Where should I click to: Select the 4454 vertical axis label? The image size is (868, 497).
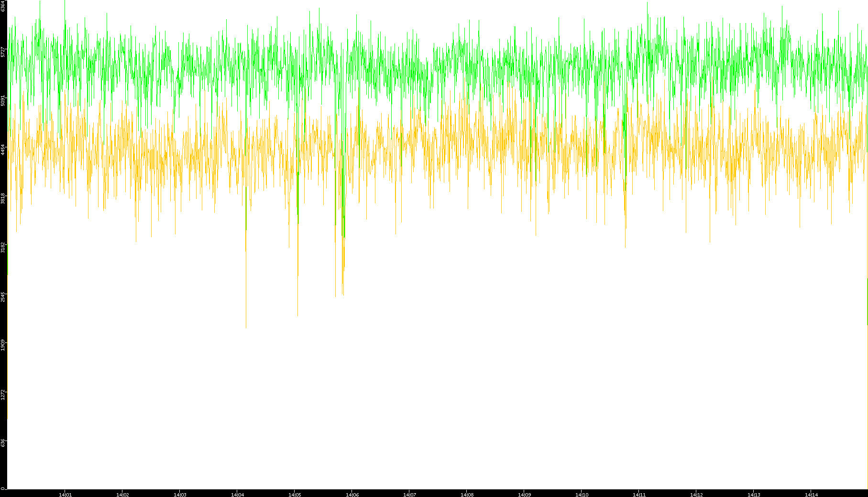(x=3, y=149)
